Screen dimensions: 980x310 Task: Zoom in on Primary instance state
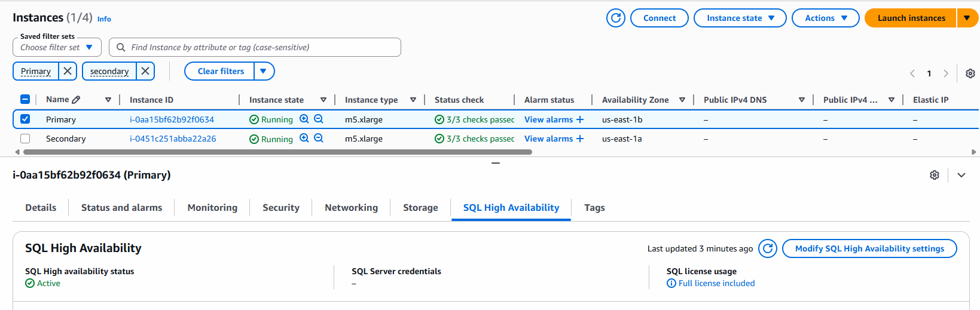click(x=304, y=119)
